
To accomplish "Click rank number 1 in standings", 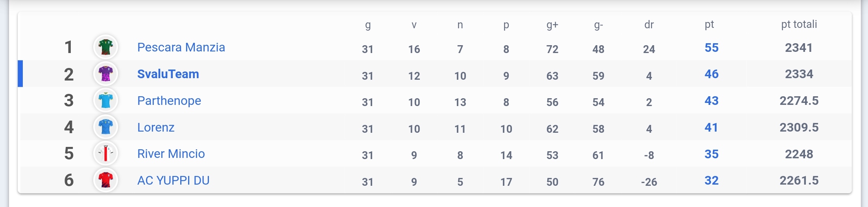I will (x=68, y=48).
